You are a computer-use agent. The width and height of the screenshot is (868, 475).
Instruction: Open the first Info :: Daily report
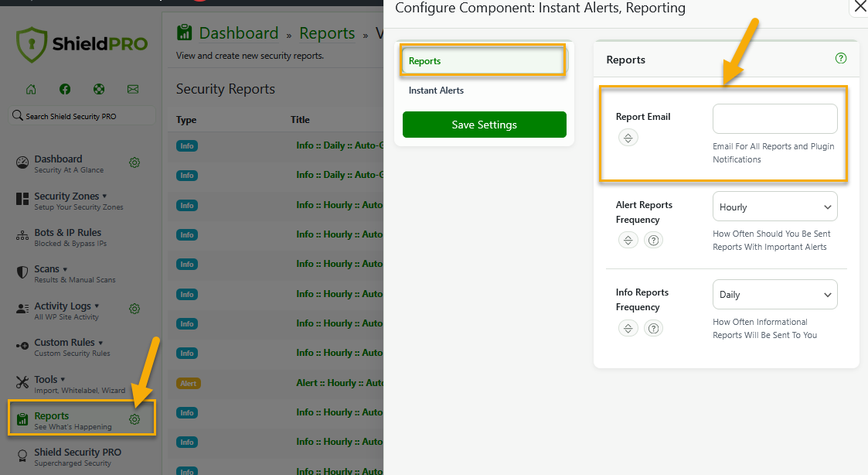tap(339, 145)
